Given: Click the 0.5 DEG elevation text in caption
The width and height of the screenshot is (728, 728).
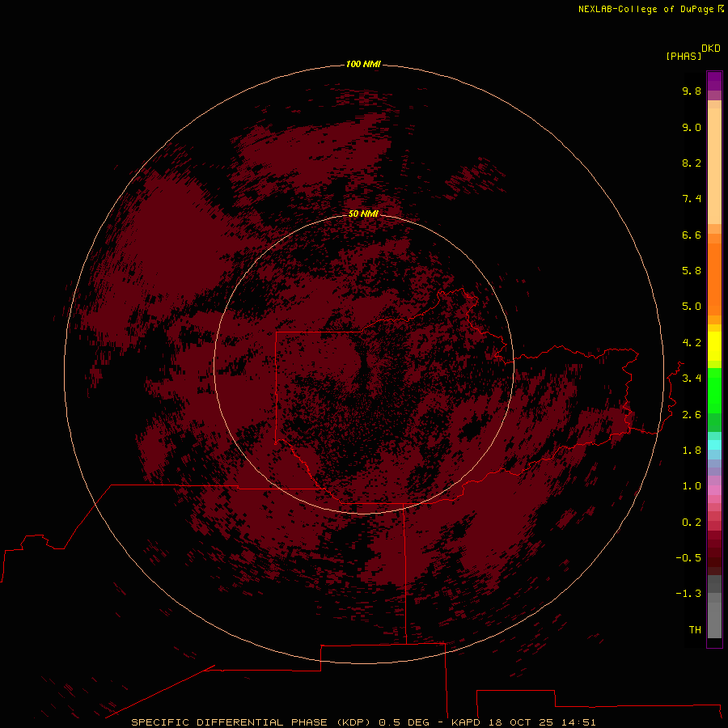Looking at the screenshot, I should coord(404,722).
